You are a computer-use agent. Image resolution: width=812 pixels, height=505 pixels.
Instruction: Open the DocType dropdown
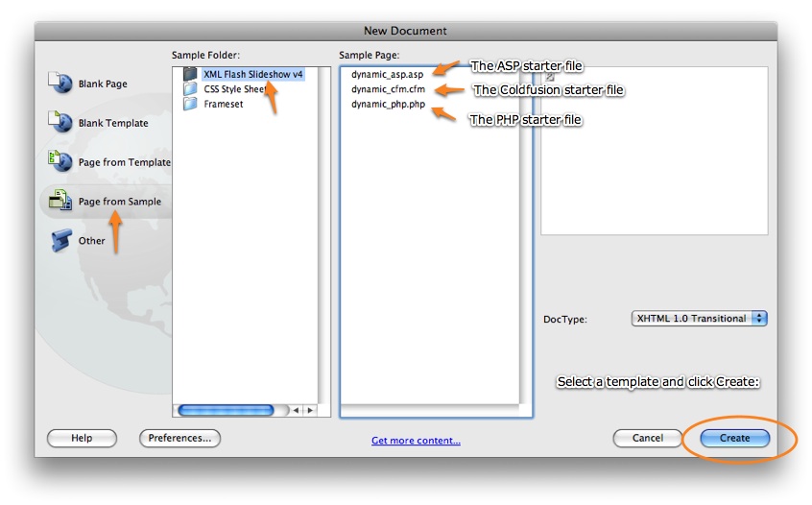click(699, 318)
